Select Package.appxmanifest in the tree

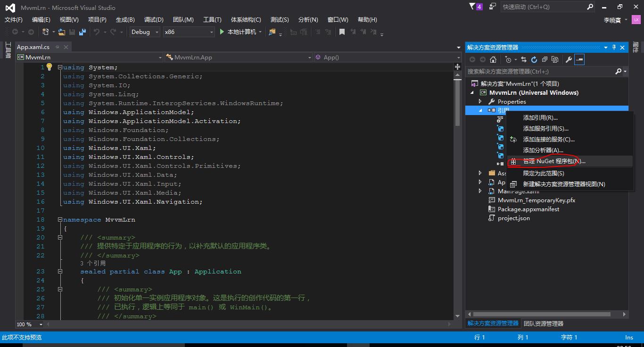(528, 209)
